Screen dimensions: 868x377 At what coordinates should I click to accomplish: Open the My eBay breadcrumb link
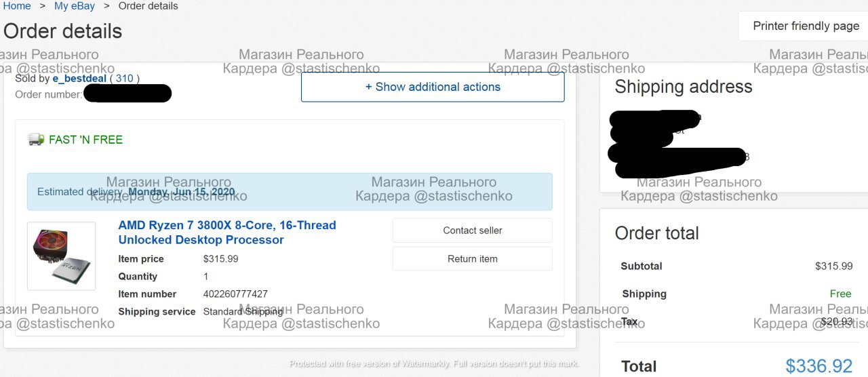point(75,6)
